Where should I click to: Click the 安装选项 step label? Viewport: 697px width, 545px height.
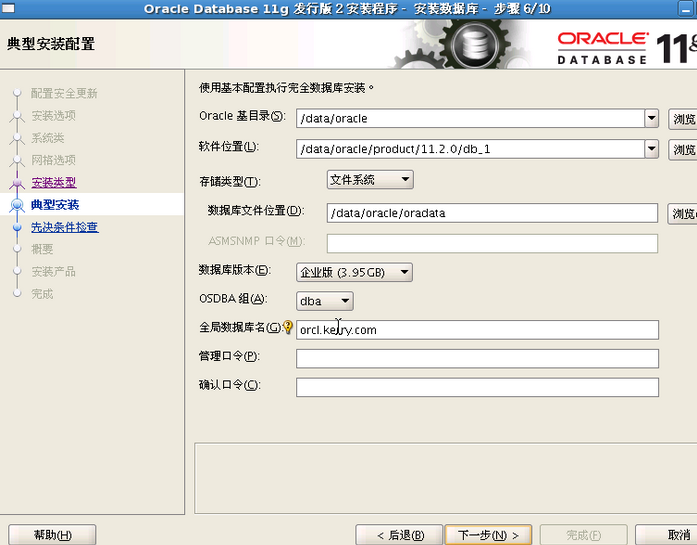[53, 116]
